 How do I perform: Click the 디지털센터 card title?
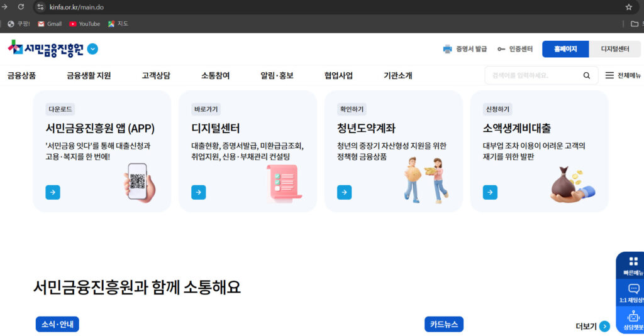pos(215,128)
